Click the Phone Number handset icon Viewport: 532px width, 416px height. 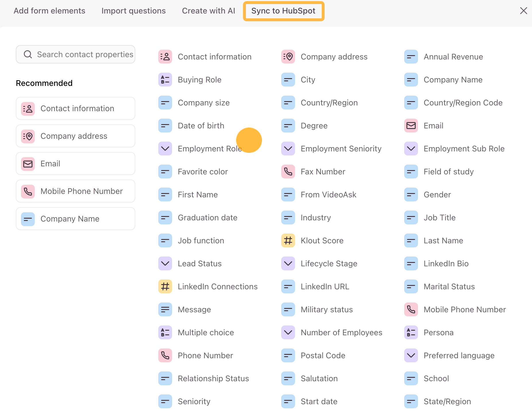coord(165,355)
